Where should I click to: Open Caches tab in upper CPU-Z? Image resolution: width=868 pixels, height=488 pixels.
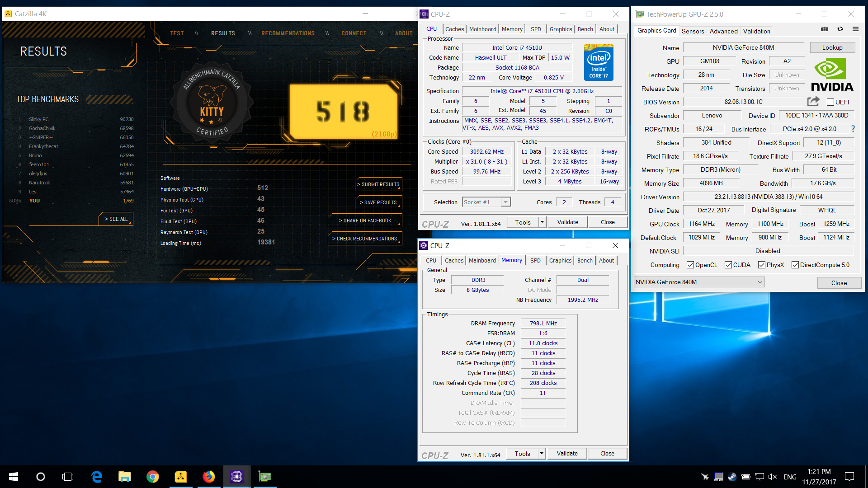(454, 29)
